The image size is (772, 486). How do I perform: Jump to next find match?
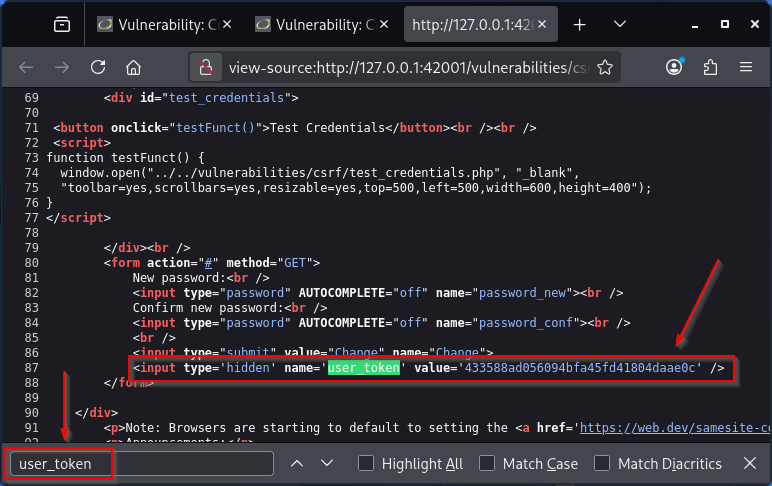(x=327, y=463)
